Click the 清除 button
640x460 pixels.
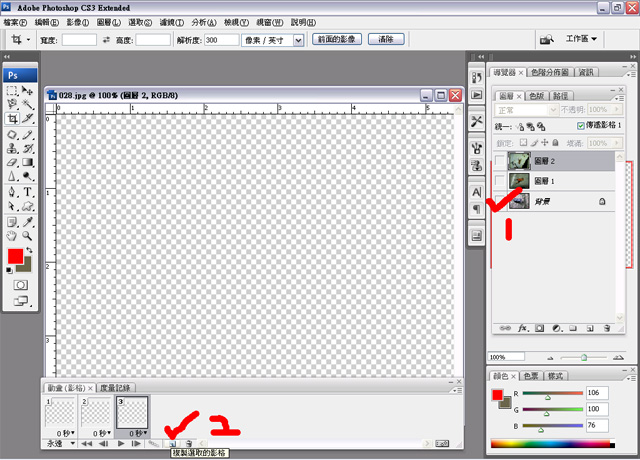386,40
